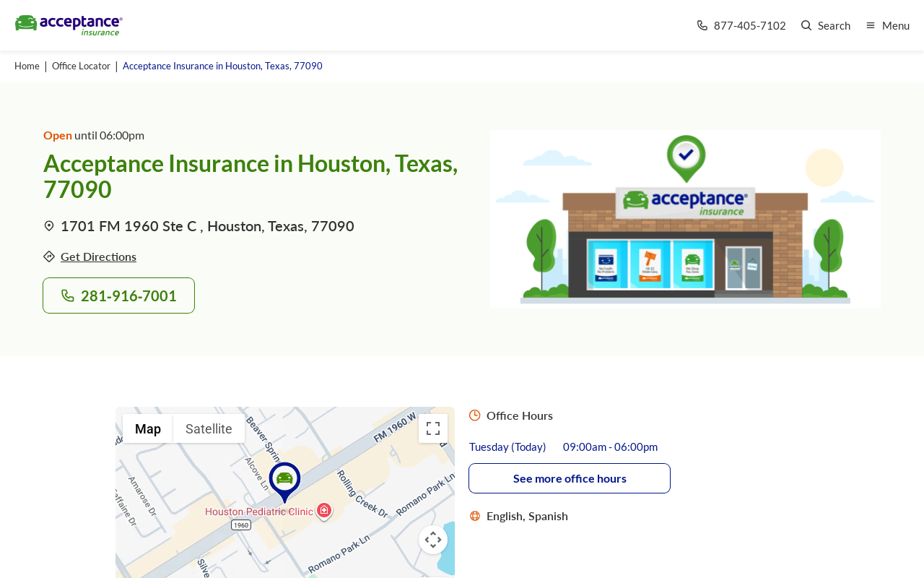
Task: Click the Acceptance office map marker
Action: pyautogui.click(x=284, y=482)
